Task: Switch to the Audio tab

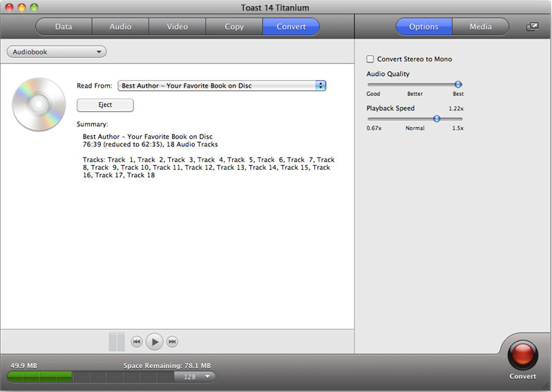Action: pos(120,27)
